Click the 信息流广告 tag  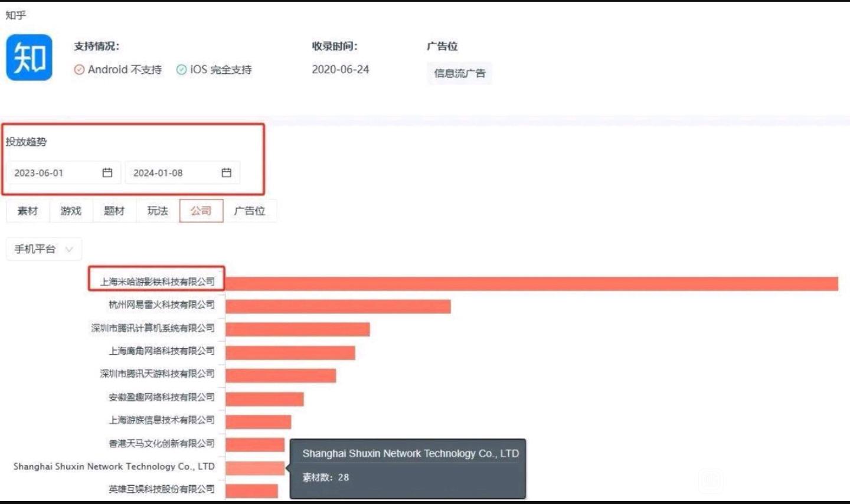point(459,73)
